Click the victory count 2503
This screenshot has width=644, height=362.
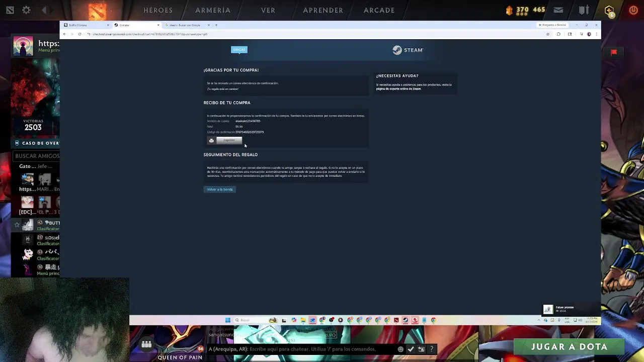(x=33, y=127)
